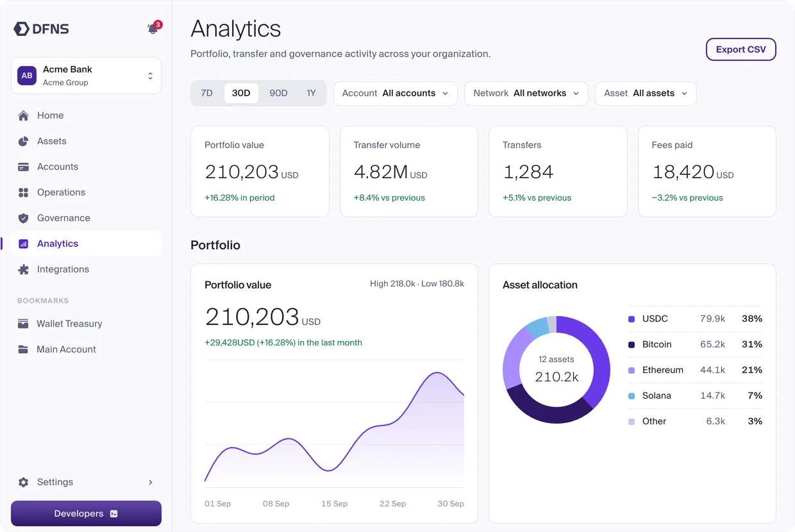795x532 pixels.
Task: Click the donut chart center 210.2k
Action: 556,377
